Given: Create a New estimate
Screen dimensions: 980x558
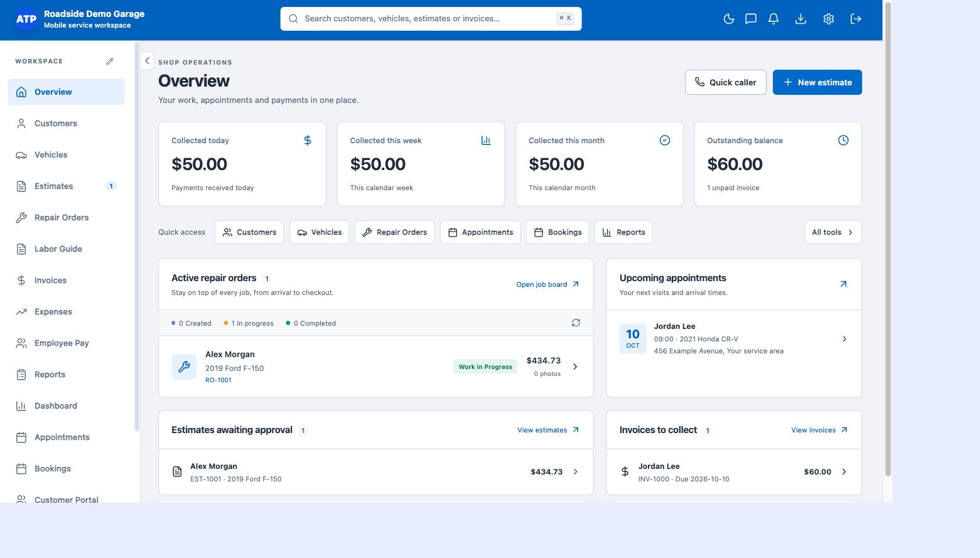Looking at the screenshot, I should (x=817, y=82).
